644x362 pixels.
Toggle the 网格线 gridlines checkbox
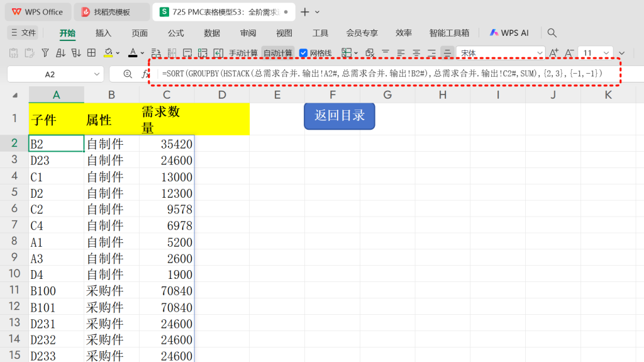pos(303,53)
